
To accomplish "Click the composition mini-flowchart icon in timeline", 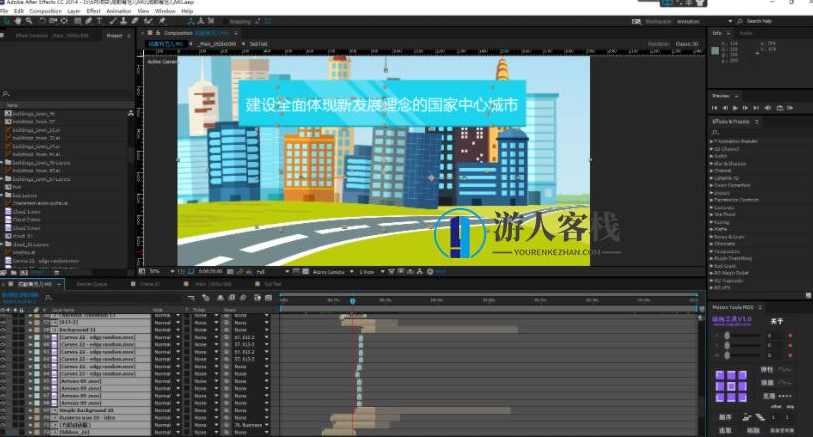I will (191, 298).
